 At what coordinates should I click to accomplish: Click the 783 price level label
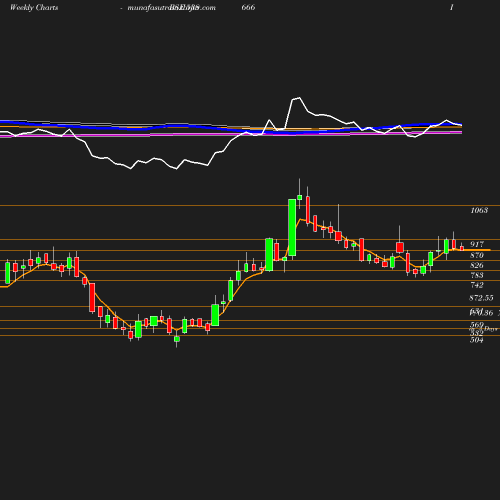477,275
